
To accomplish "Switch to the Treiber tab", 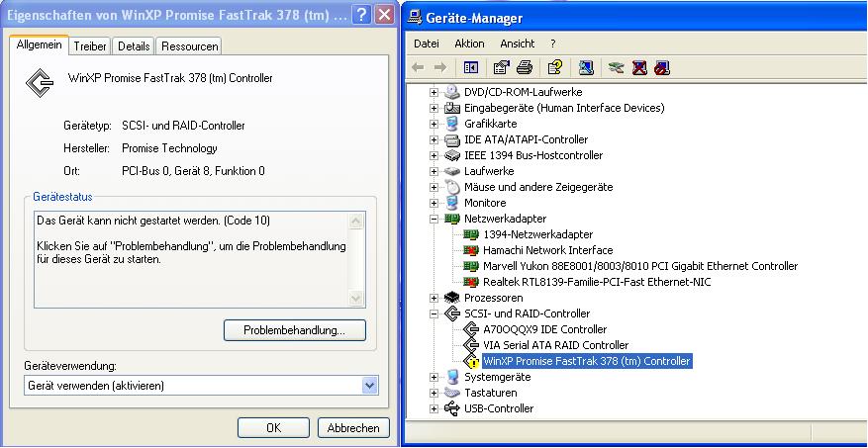I will (x=90, y=46).
